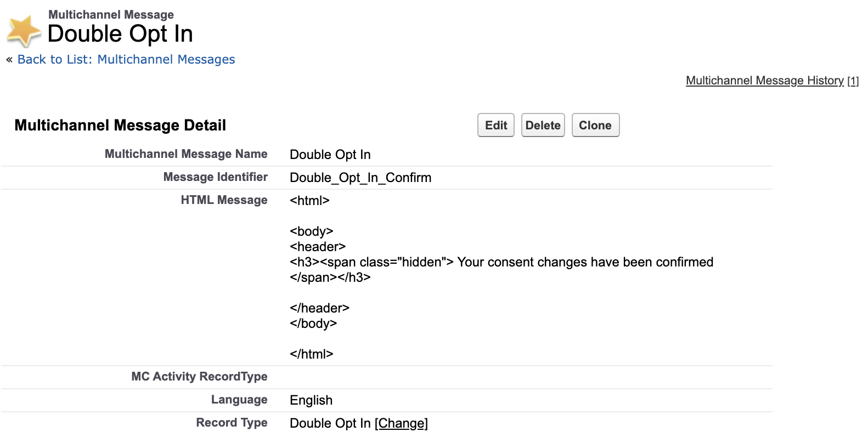Click the [Change] link beside Record Type
Viewport: 868px width, 443px height.
401,423
